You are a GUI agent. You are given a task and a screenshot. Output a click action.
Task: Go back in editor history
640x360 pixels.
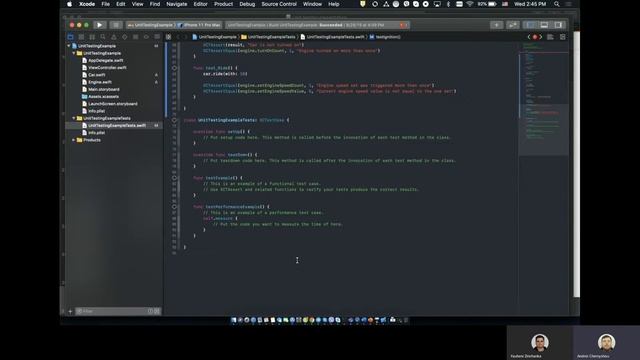[x=178, y=37]
